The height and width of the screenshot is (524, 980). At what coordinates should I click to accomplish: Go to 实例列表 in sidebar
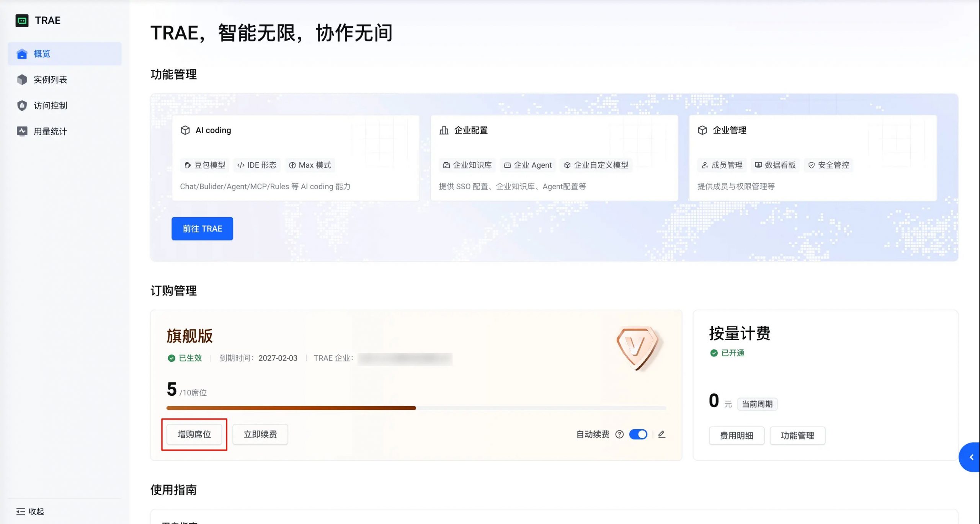65,80
